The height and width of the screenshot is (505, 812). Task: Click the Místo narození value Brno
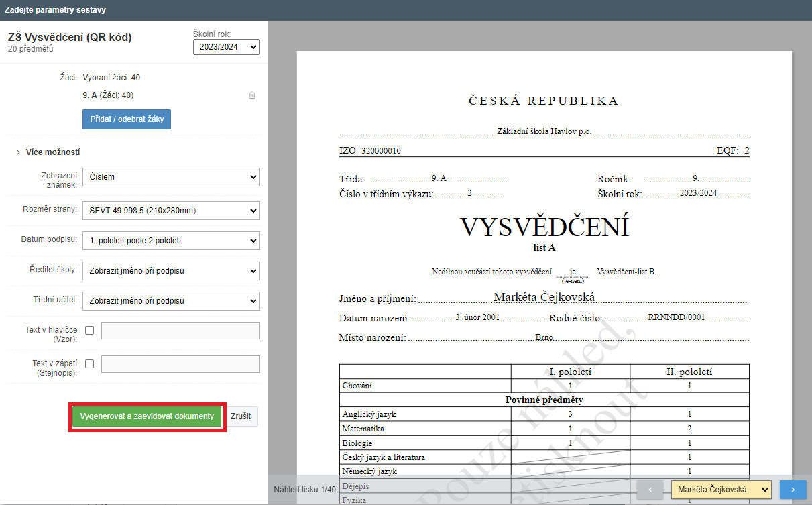(544, 338)
